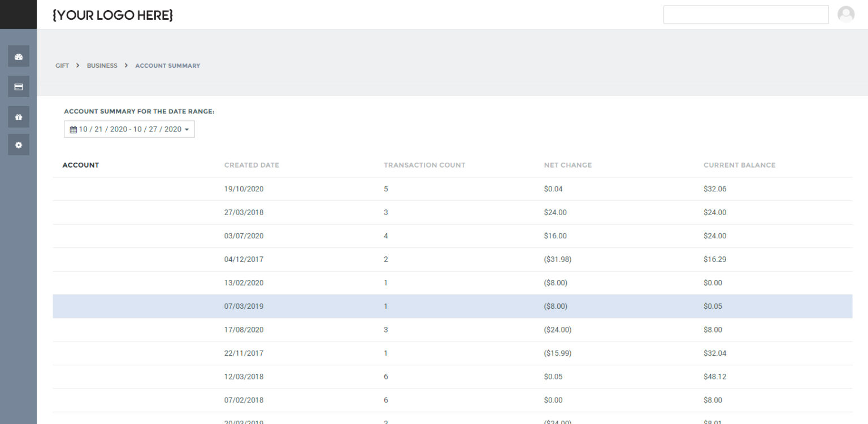Click the search field in header
Screen dimensions: 868x424
coord(745,15)
